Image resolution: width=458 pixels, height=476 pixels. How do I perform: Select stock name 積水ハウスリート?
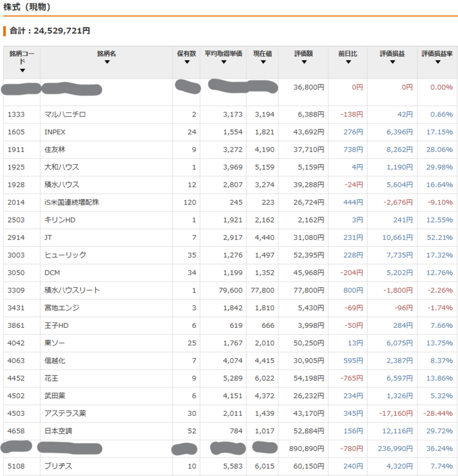(72, 290)
